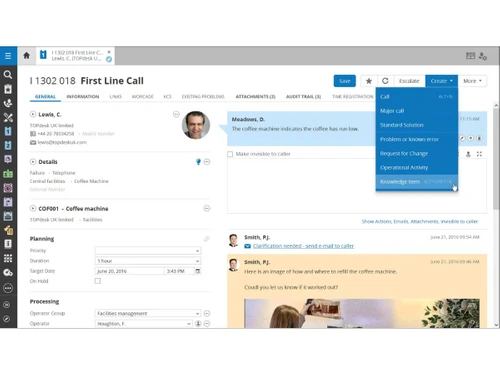
Task: Click inside the request text area
Action: [357, 186]
